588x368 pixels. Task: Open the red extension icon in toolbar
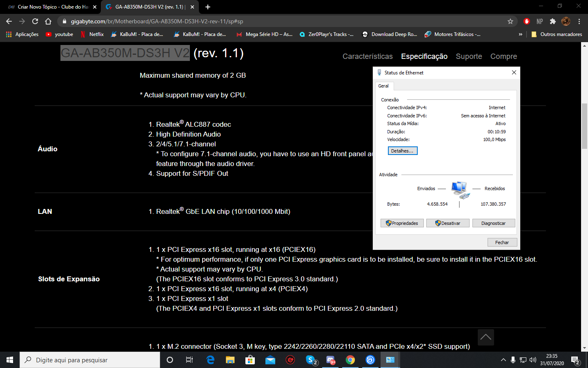527,21
